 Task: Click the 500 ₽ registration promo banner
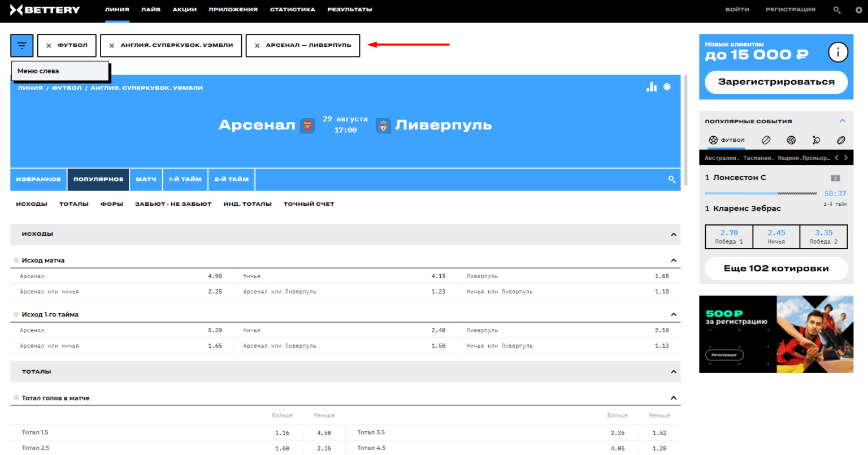(776, 334)
